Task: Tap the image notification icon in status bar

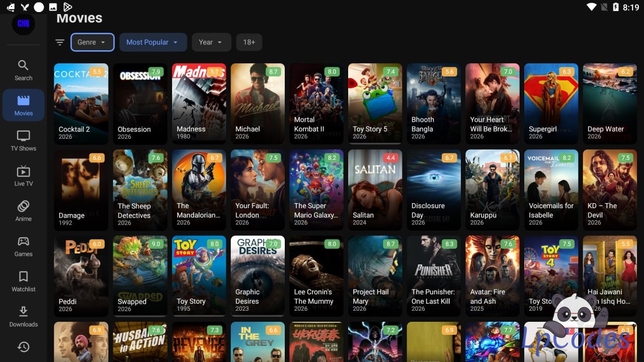Action: coord(53,7)
